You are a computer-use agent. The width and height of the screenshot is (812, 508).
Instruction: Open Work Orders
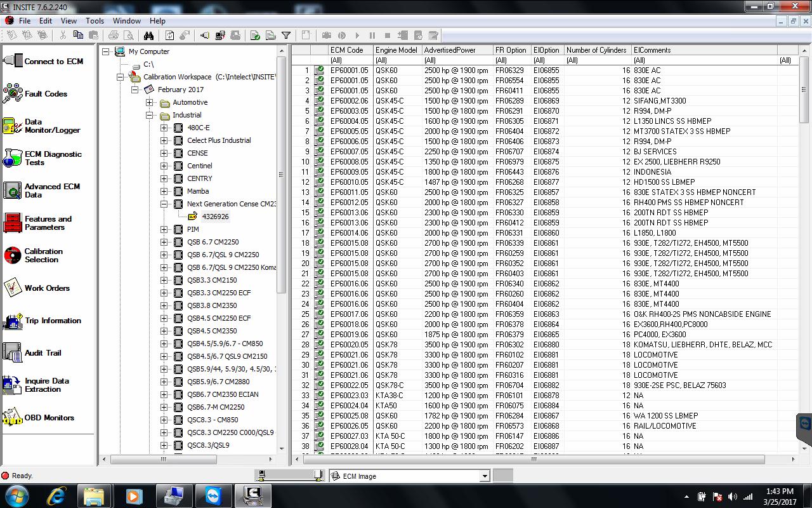[x=36, y=288]
